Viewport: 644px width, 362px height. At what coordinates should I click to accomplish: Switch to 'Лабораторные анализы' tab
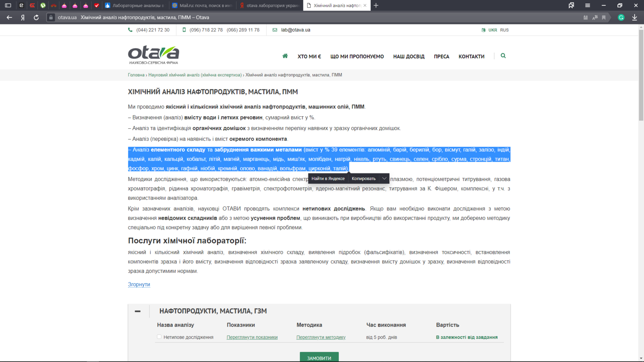coord(134,6)
